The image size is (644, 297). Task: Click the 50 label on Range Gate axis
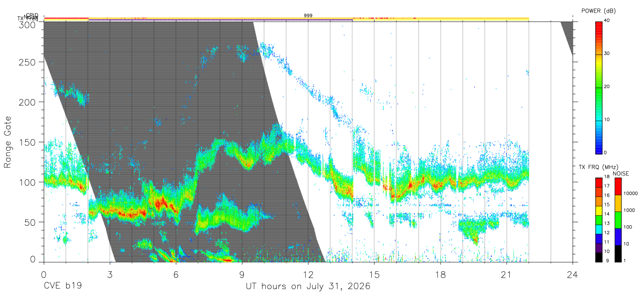point(30,223)
